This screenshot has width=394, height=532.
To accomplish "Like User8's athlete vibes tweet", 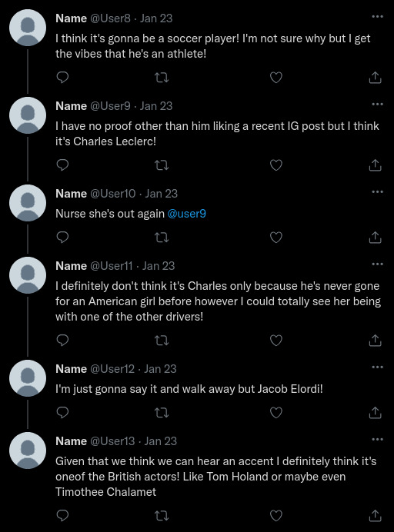I will click(275, 78).
